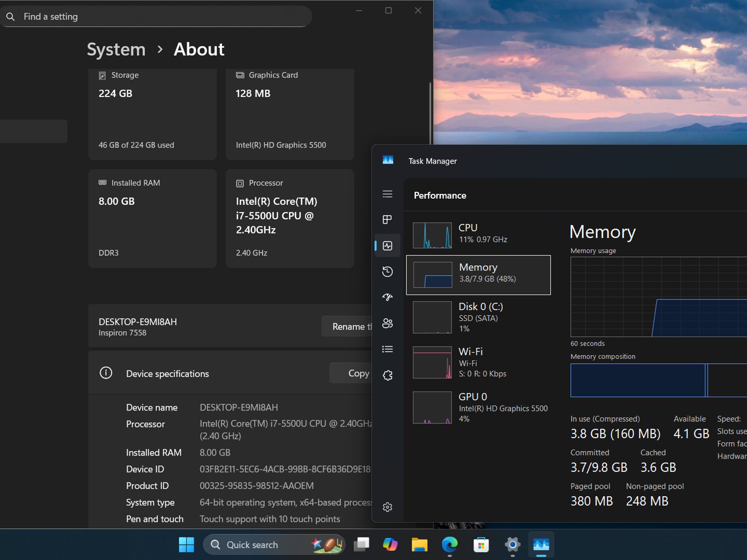Open Services puzzle icon in Task Manager
Viewport: 747px width, 560px height.
pyautogui.click(x=387, y=375)
